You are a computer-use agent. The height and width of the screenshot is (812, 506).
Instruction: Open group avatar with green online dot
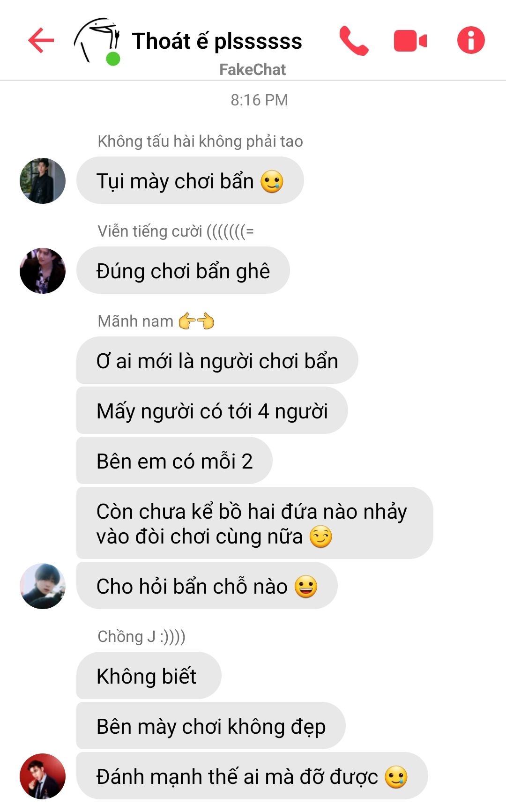click(97, 41)
